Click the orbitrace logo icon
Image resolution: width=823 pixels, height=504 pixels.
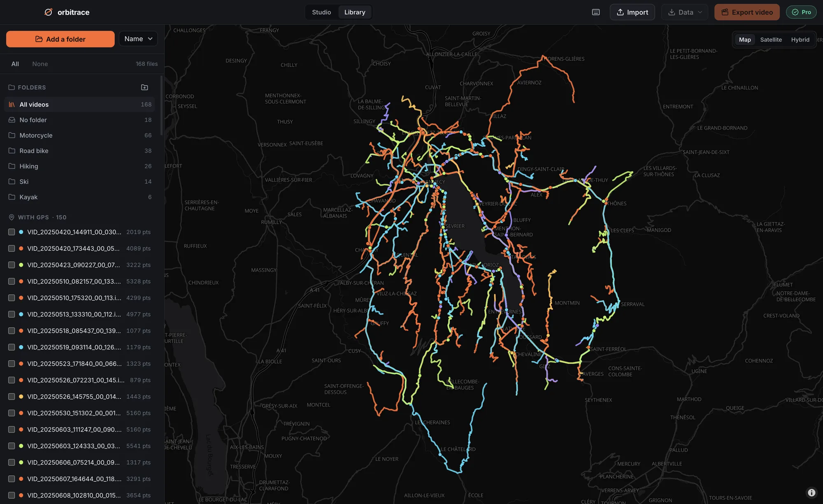tap(49, 12)
